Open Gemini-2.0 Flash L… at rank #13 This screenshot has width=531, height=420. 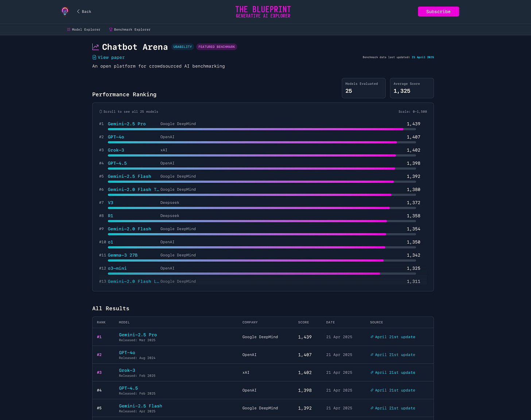133,281
